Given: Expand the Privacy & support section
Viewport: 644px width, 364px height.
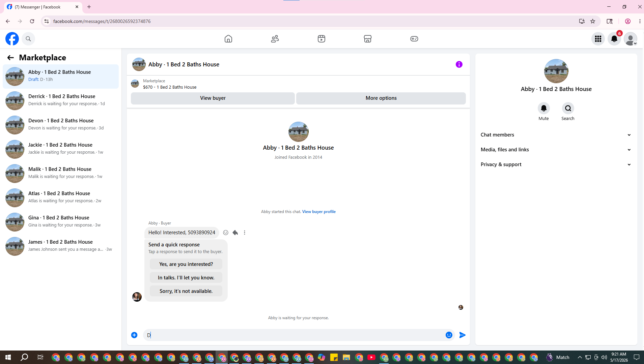Looking at the screenshot, I should (556, 164).
